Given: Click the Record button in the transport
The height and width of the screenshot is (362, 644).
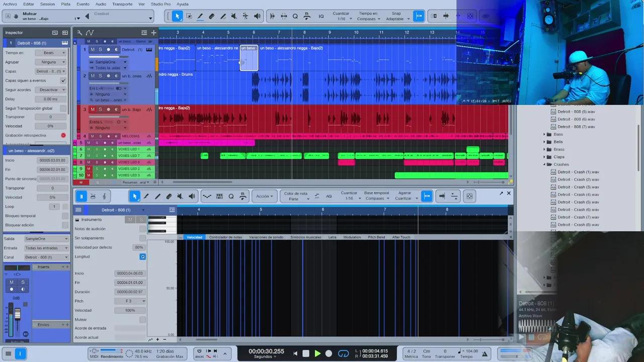Looking at the screenshot, I should tap(329, 353).
